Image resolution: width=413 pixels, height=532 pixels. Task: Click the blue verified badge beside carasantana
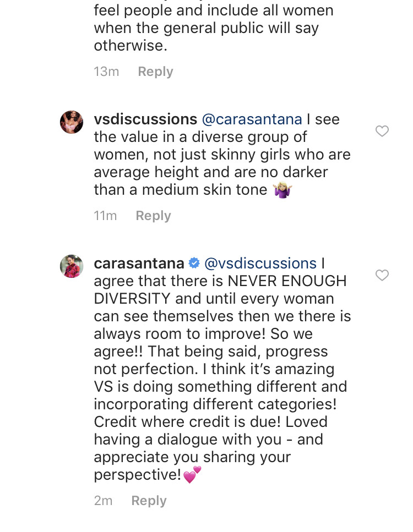coord(194,264)
